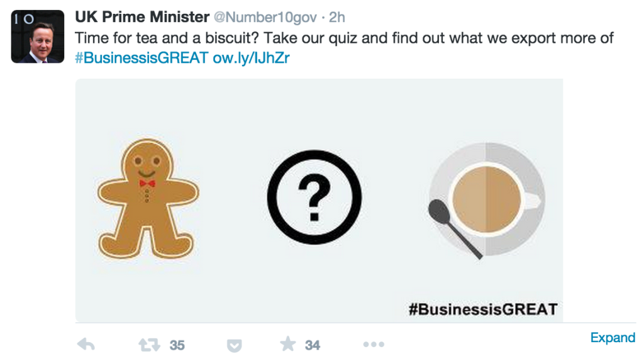
Task: Retweet using the retweet arrows icon
Action: 149,345
